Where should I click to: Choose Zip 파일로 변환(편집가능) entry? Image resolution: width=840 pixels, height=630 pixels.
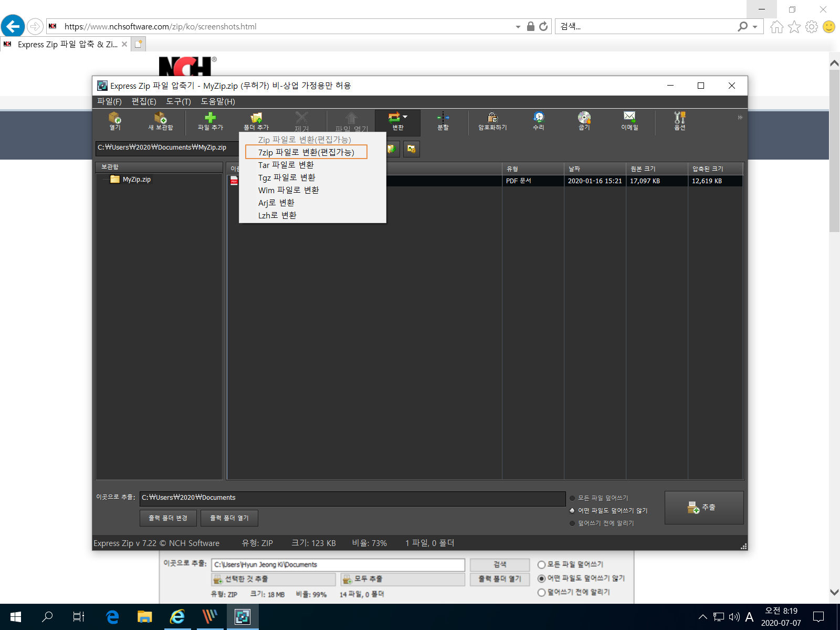pos(304,140)
